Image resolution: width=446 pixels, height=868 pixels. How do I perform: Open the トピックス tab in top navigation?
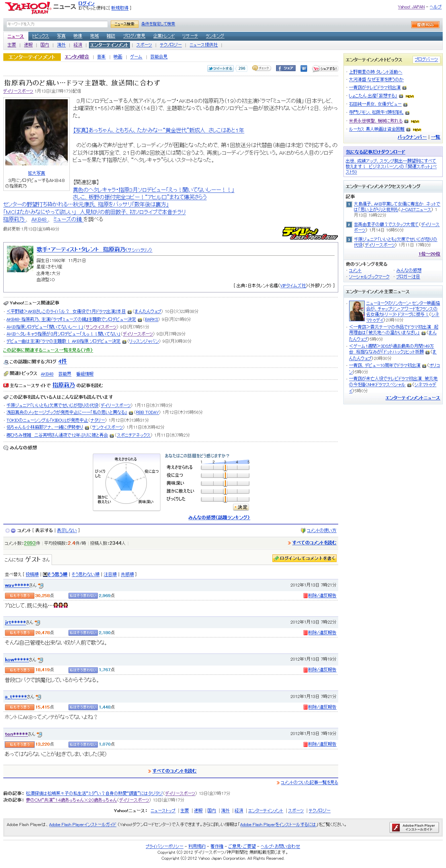pyautogui.click(x=40, y=36)
